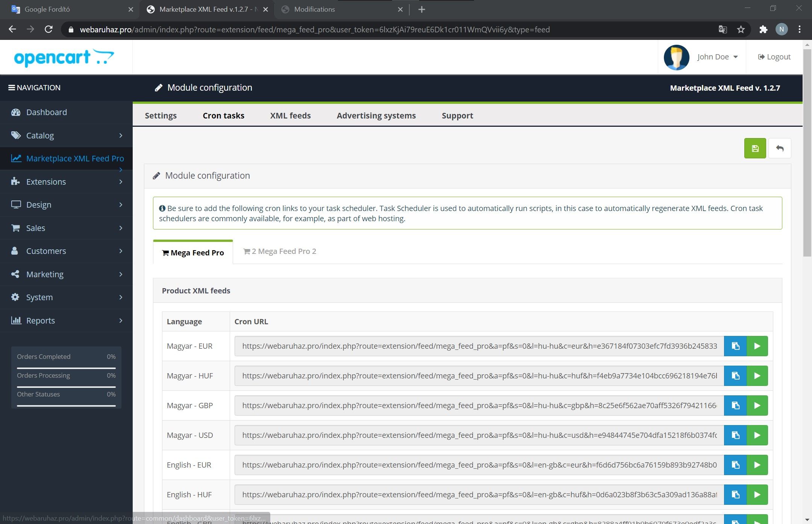Click the Magyar - USD cron URL field
812x524 pixels.
[x=479, y=435]
